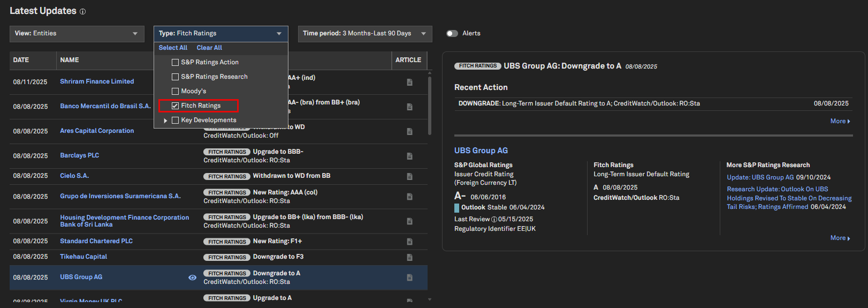Image resolution: width=868 pixels, height=308 pixels.
Task: Click the eye icon beside UBS Group AG
Action: click(x=192, y=277)
